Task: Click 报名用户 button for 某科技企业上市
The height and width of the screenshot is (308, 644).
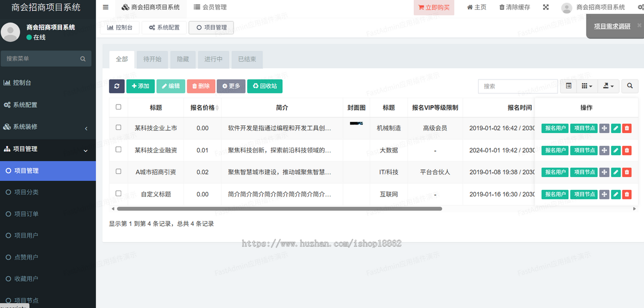Action: [555, 128]
